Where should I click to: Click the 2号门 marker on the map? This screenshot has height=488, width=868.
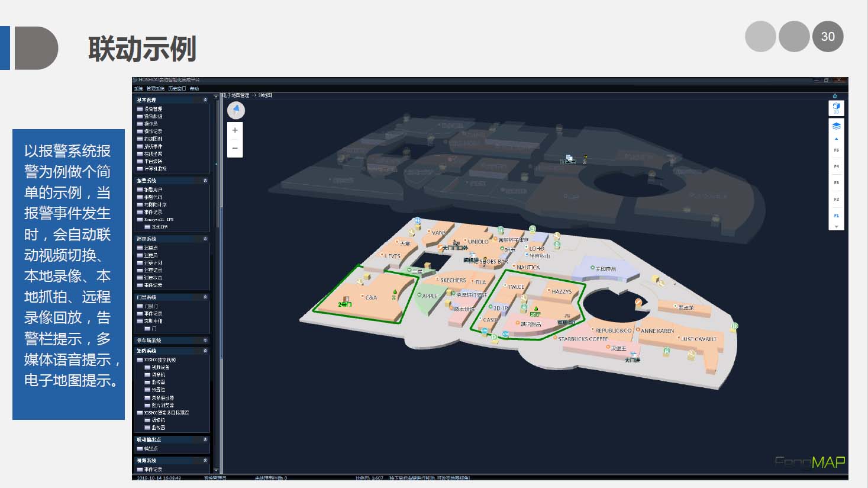tap(344, 304)
